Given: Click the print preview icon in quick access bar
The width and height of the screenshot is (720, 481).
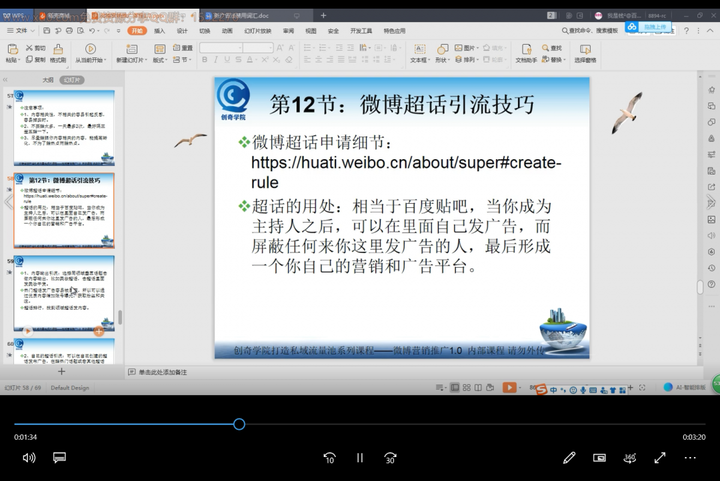Looking at the screenshot, I should [x=81, y=31].
